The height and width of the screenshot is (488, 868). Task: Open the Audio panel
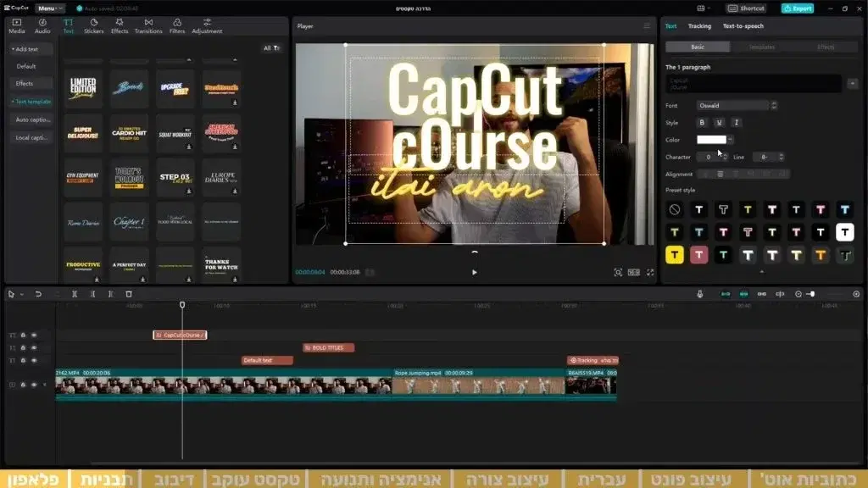click(42, 26)
